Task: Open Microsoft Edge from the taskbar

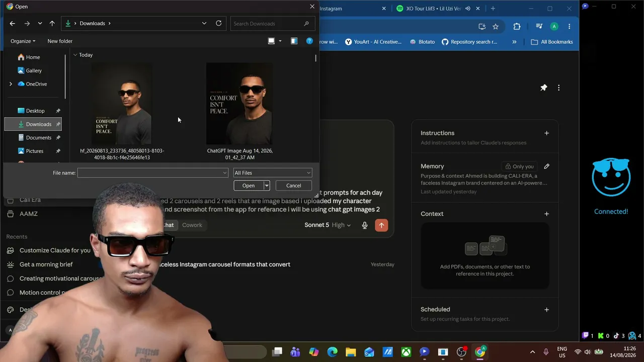Action: (x=332, y=352)
